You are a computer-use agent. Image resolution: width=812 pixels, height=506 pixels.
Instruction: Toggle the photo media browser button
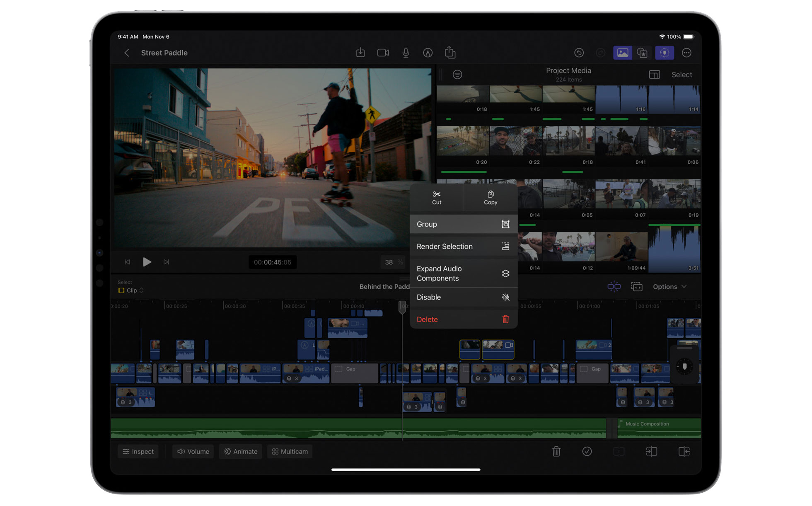pos(622,53)
